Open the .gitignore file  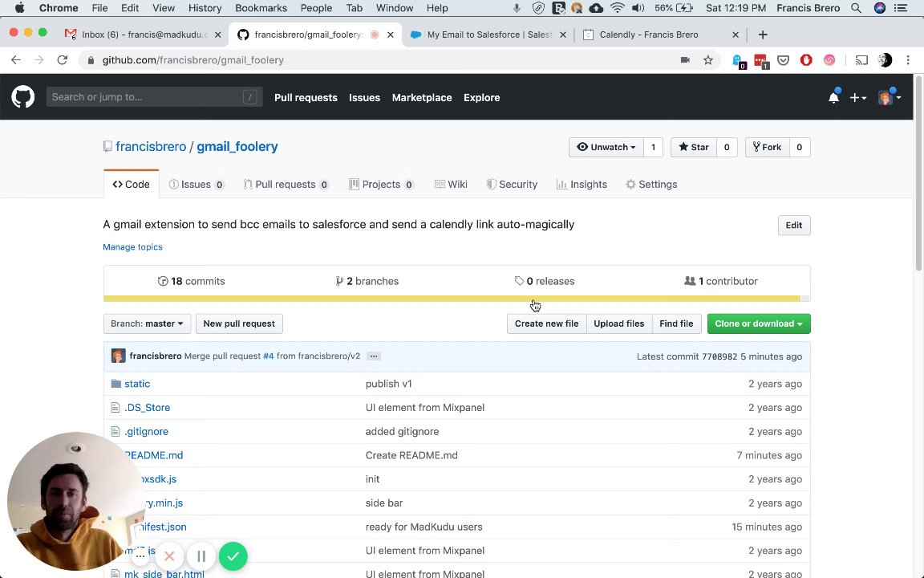click(146, 432)
